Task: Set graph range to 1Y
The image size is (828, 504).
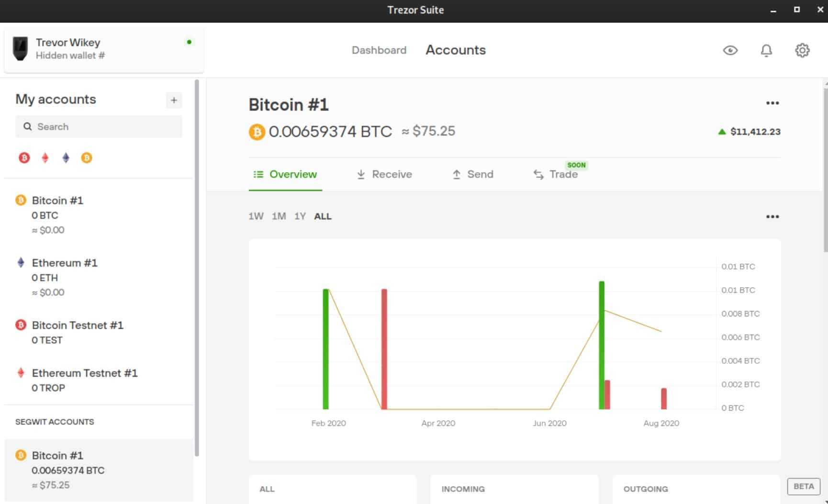Action: pos(300,216)
